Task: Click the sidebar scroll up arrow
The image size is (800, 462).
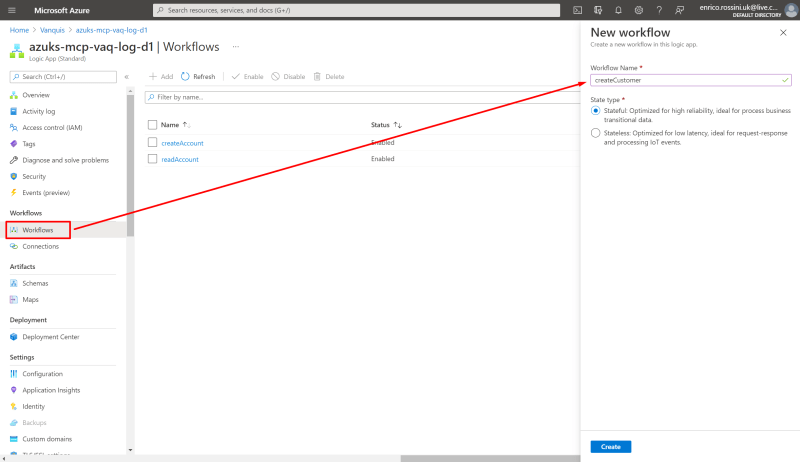Action: click(x=130, y=91)
